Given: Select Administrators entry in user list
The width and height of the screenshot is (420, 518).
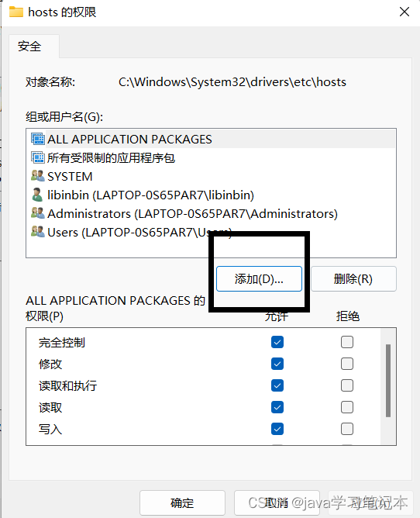Looking at the screenshot, I should pyautogui.click(x=211, y=213).
